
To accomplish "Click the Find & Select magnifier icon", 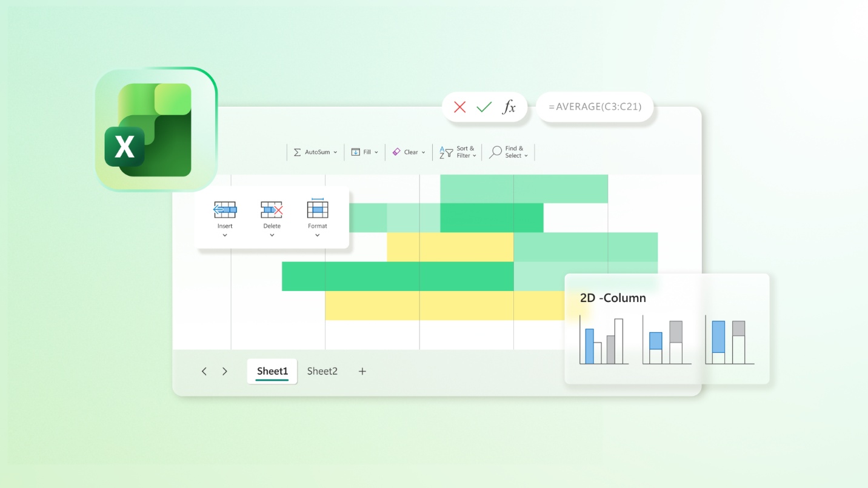I will [496, 152].
